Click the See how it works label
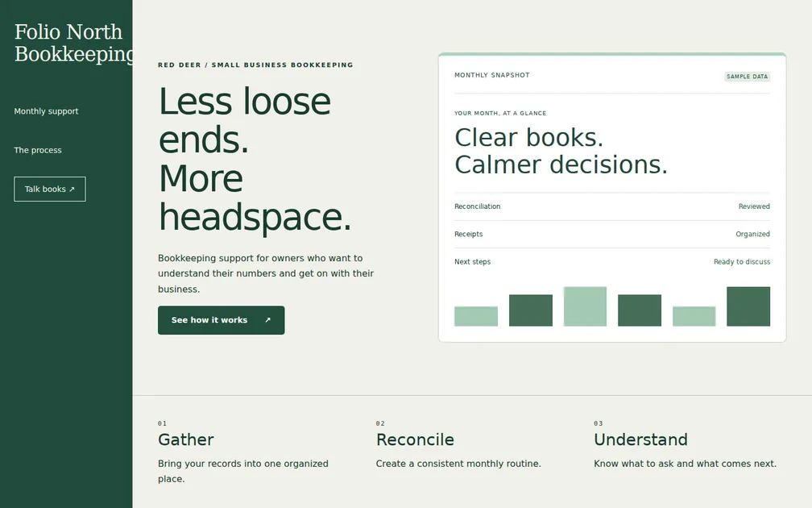This screenshot has width=812, height=508. click(209, 320)
